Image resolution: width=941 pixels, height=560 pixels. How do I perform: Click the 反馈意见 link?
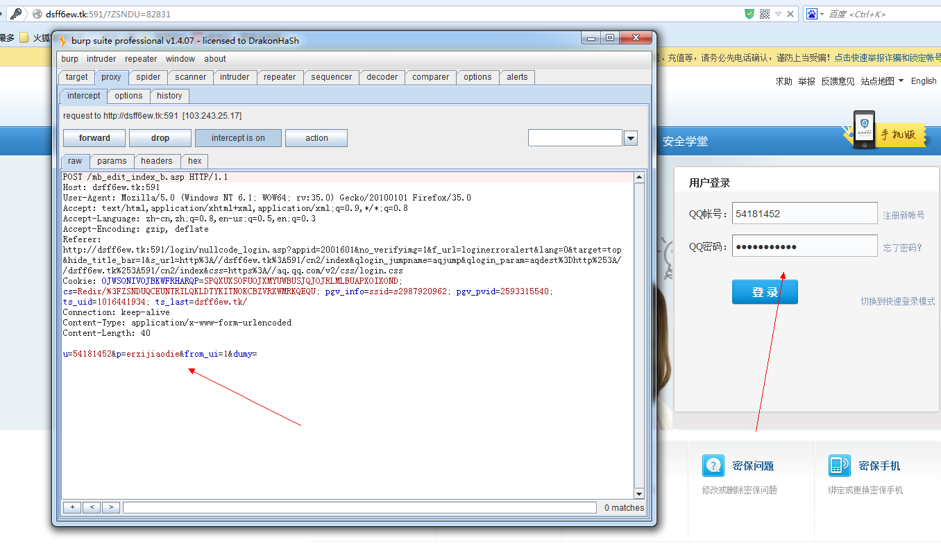click(838, 81)
